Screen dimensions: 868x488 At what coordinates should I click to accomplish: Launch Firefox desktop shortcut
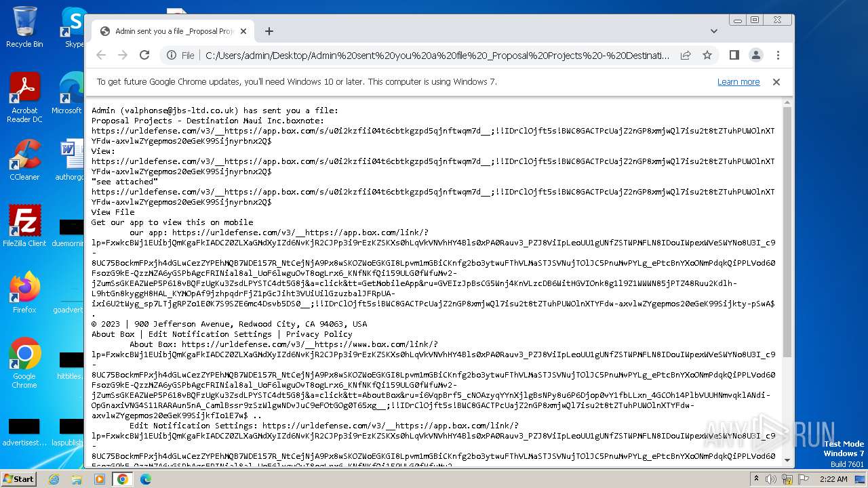[x=24, y=293]
